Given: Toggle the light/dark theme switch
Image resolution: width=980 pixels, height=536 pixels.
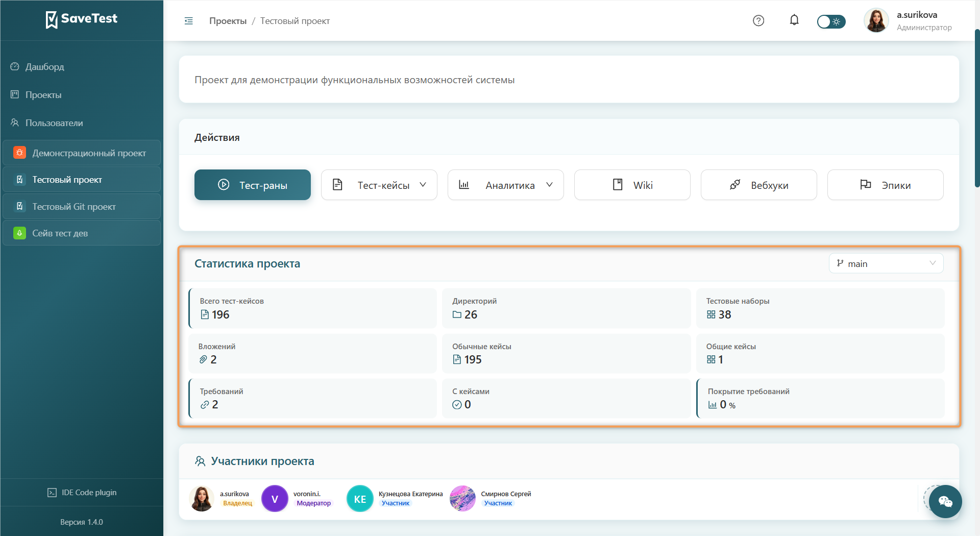Looking at the screenshot, I should pyautogui.click(x=831, y=21).
